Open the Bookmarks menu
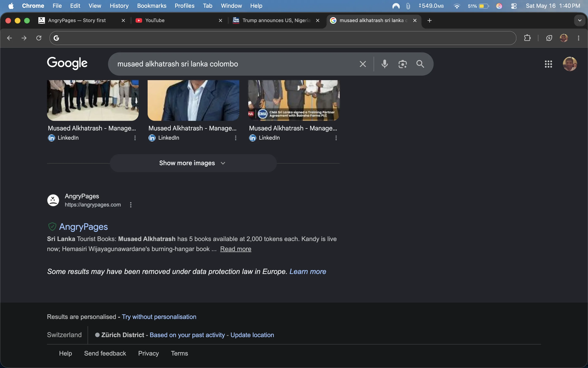Viewport: 588px width, 368px height. (x=152, y=6)
